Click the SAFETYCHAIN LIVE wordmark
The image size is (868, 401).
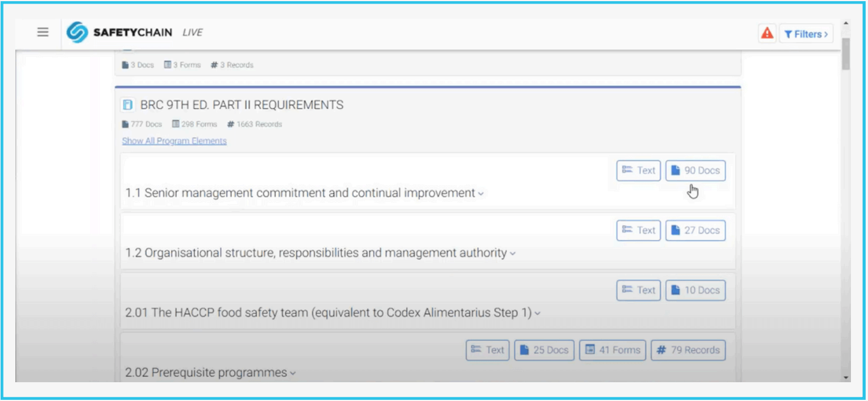(x=148, y=32)
